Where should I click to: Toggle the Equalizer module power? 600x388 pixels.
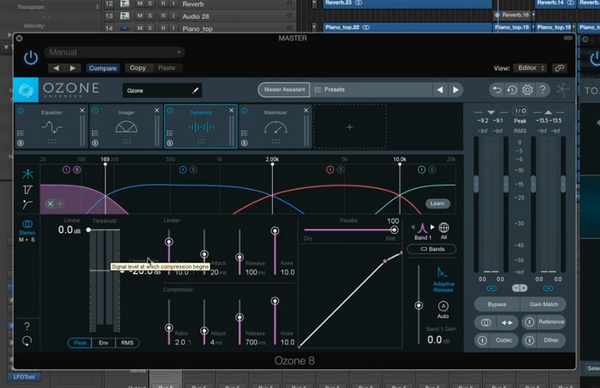(x=21, y=111)
